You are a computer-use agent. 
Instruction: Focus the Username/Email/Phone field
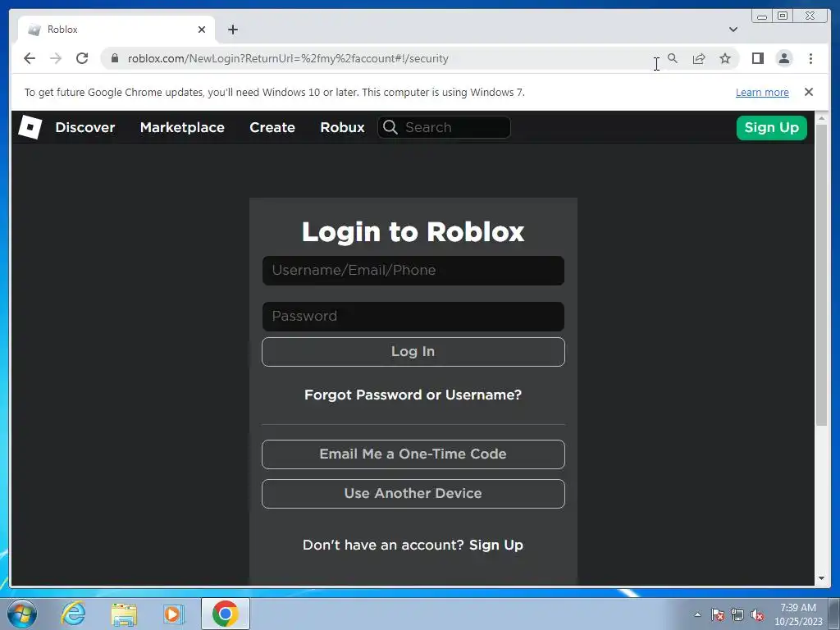(413, 271)
